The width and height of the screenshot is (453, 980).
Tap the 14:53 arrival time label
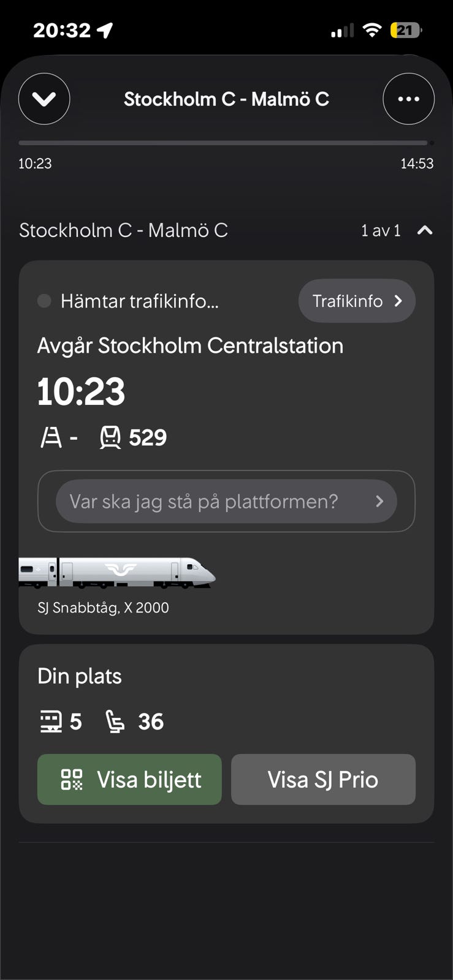(417, 164)
